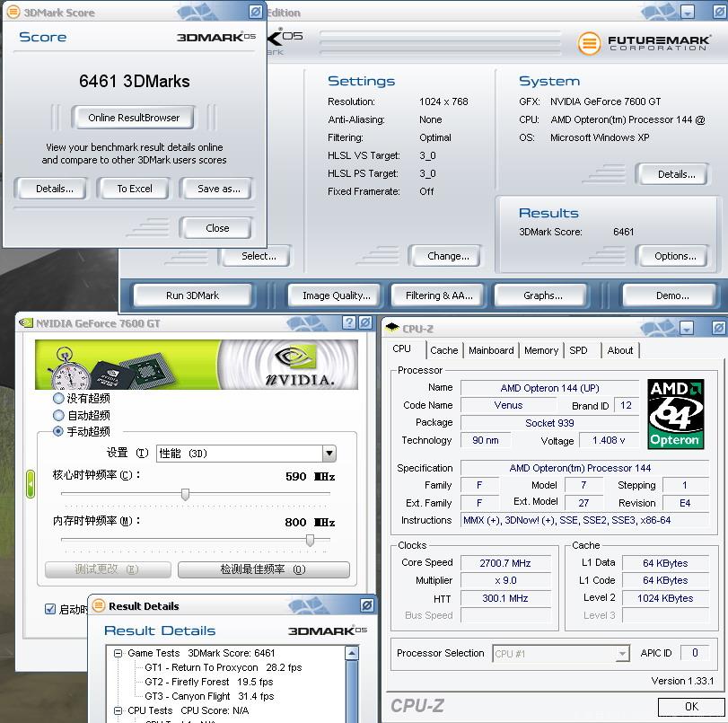Open the settings dropdown showing (3D)
This screenshot has height=723, width=728.
coord(329,453)
